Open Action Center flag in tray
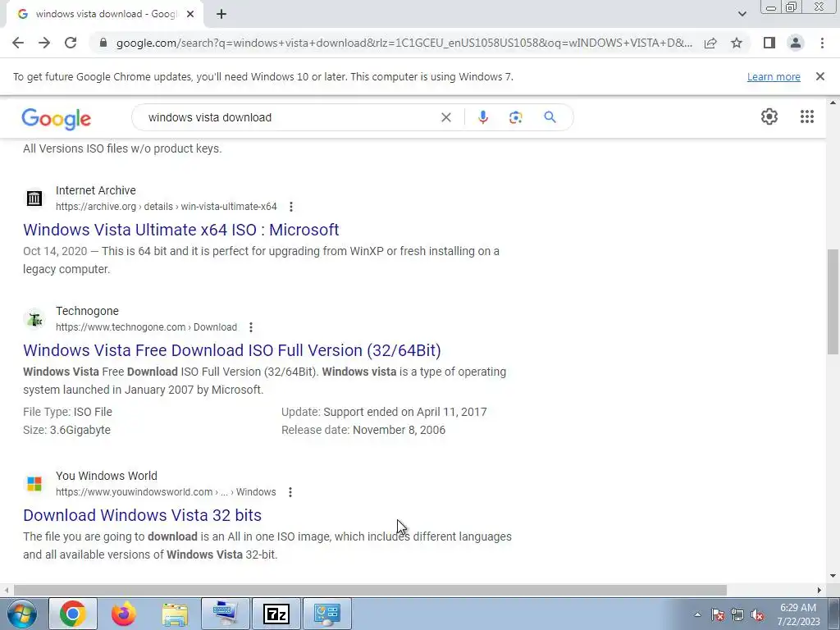This screenshot has width=840, height=630. click(718, 614)
